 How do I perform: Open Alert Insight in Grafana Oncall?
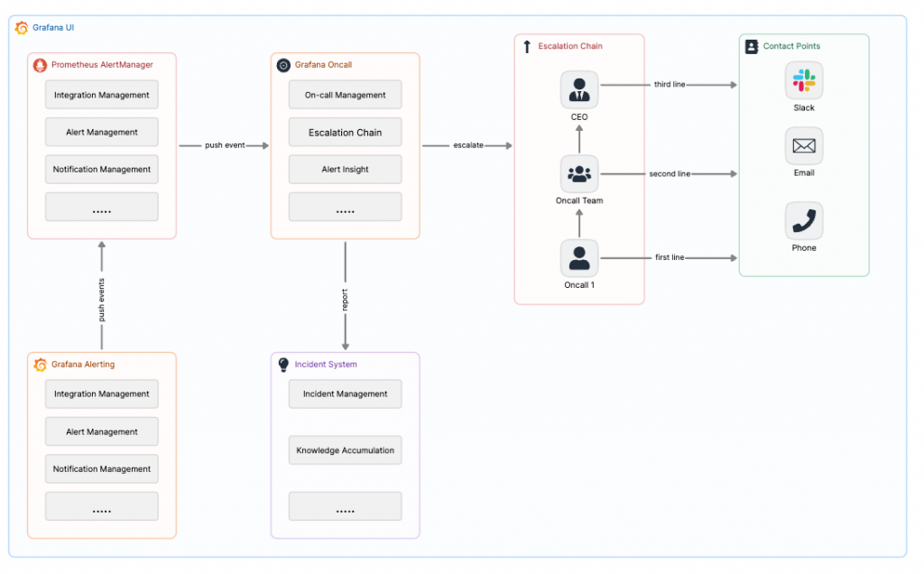point(346,169)
